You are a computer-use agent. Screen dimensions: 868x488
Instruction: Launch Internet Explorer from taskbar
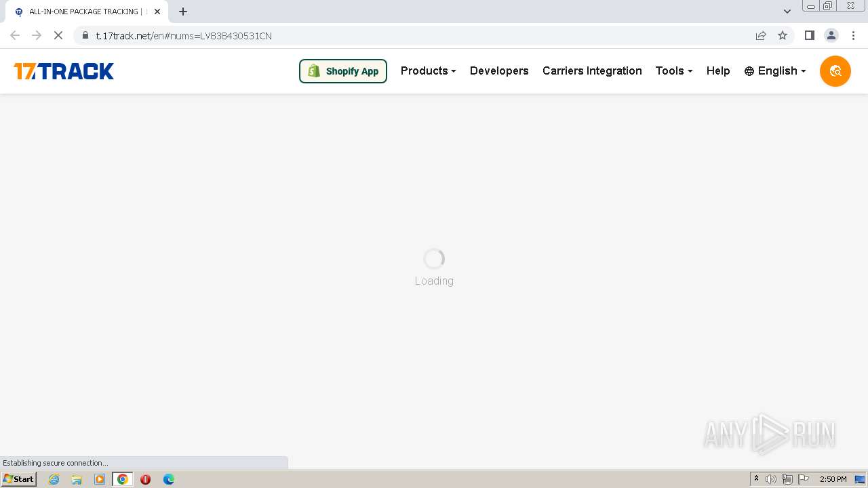point(54,479)
